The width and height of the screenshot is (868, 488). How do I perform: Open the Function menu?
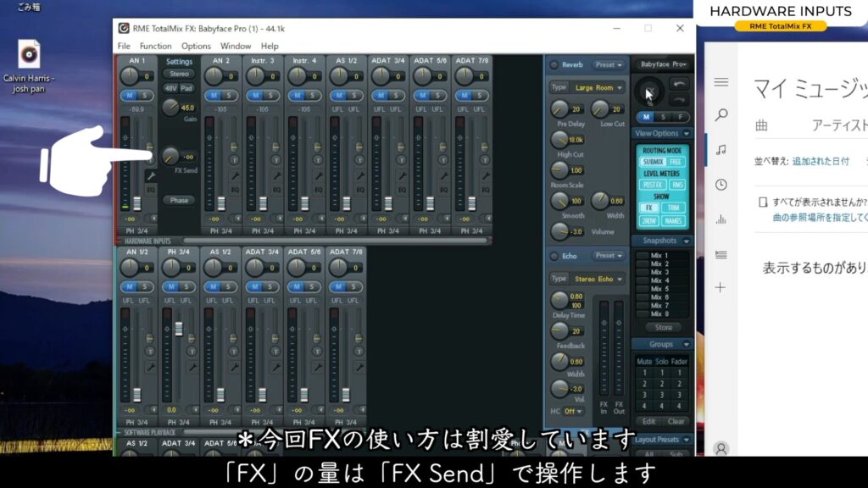[156, 46]
